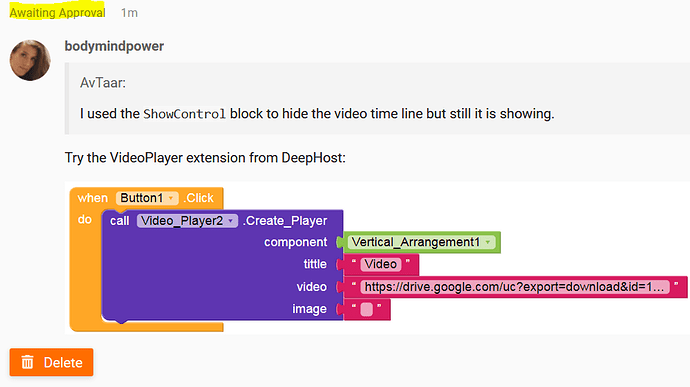Select the 'Video' title text block

381,264
